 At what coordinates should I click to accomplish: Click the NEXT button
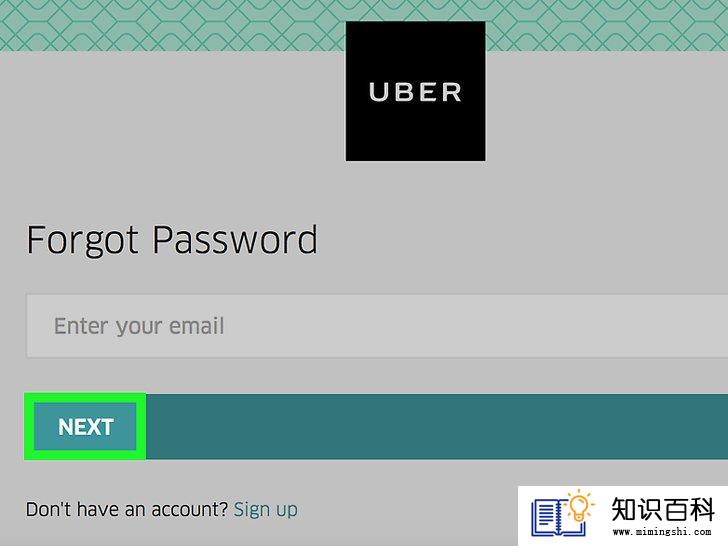85,427
